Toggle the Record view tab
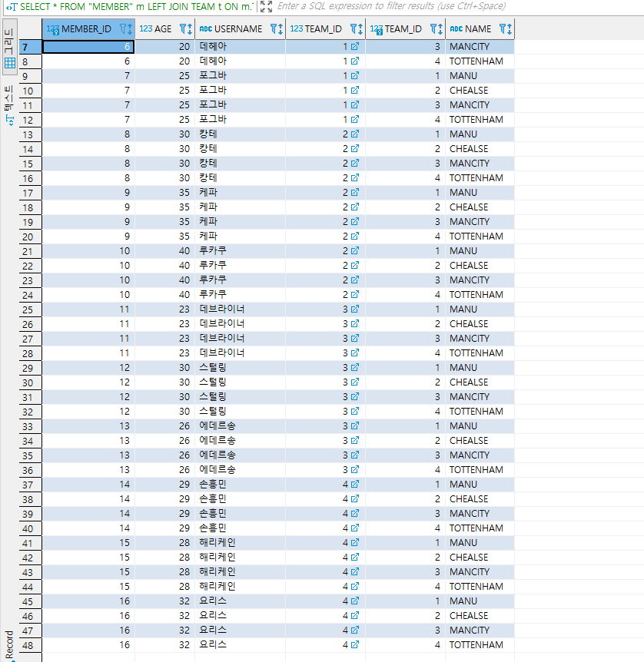644x662 pixels. tap(9, 645)
